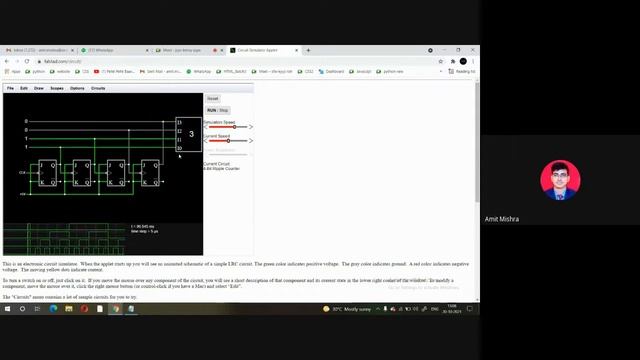Click the Simulation Speed left arrow
This screenshot has height=360, width=640.
coord(206,127)
